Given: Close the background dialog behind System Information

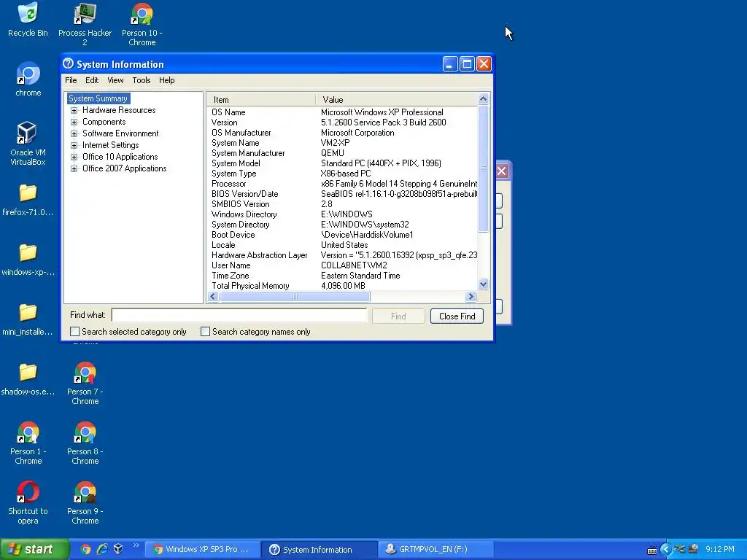Looking at the screenshot, I should tap(502, 171).
